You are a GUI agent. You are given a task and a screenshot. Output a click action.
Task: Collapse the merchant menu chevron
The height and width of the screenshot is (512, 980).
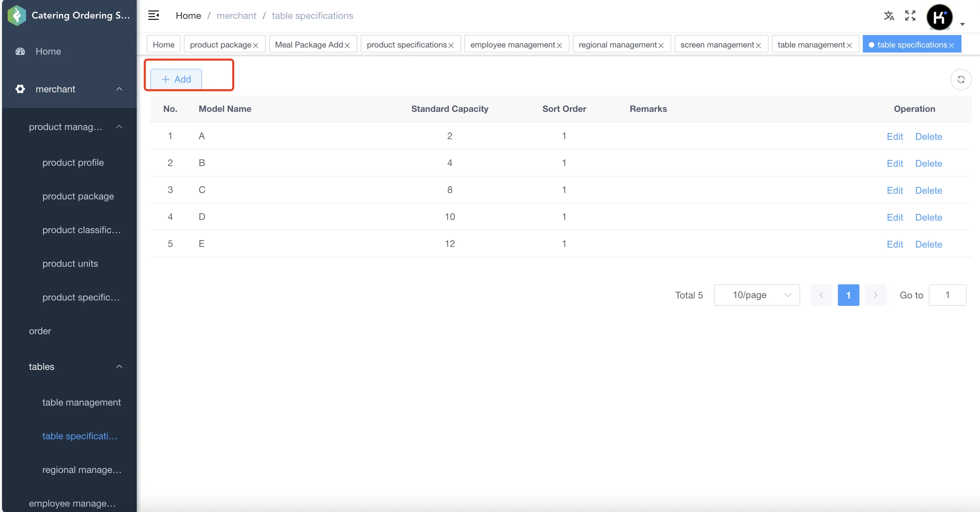[119, 89]
